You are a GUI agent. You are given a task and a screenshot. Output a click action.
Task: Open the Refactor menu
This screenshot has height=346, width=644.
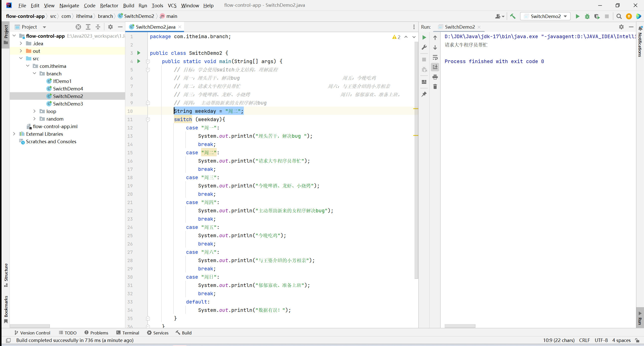point(109,5)
